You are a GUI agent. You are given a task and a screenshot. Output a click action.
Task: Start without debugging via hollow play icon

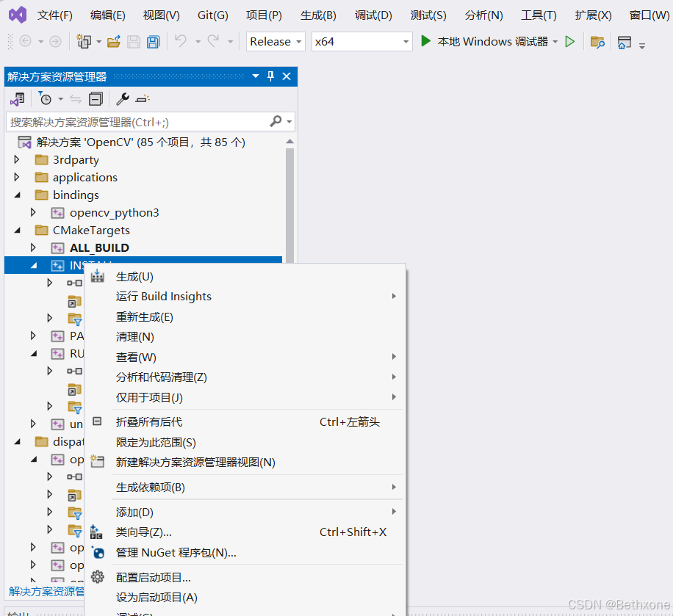point(569,42)
